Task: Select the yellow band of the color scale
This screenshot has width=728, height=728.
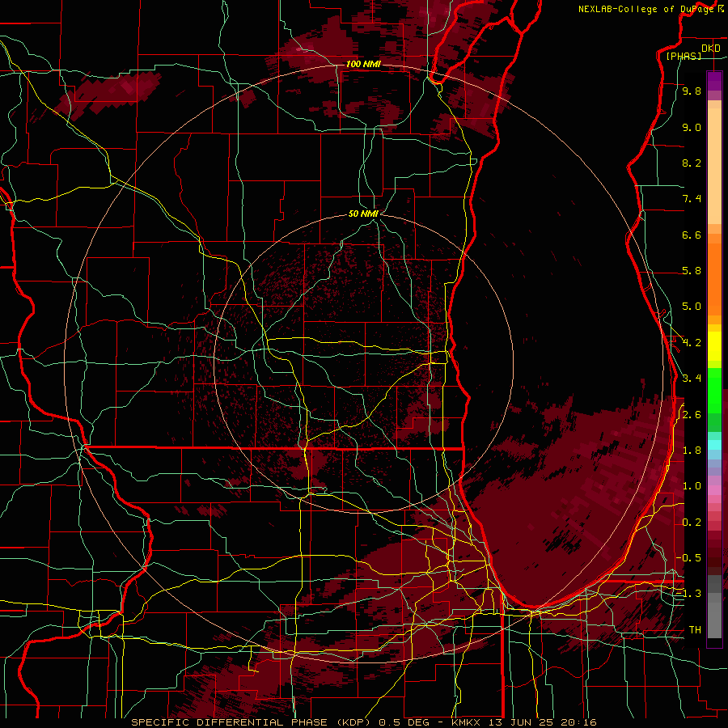Action: 714,346
